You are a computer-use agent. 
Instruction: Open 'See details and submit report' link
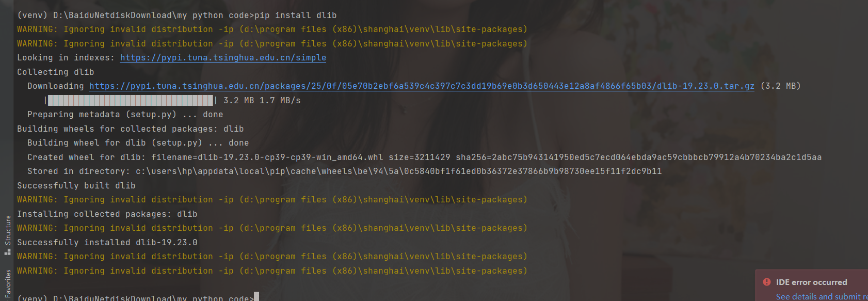822,296
